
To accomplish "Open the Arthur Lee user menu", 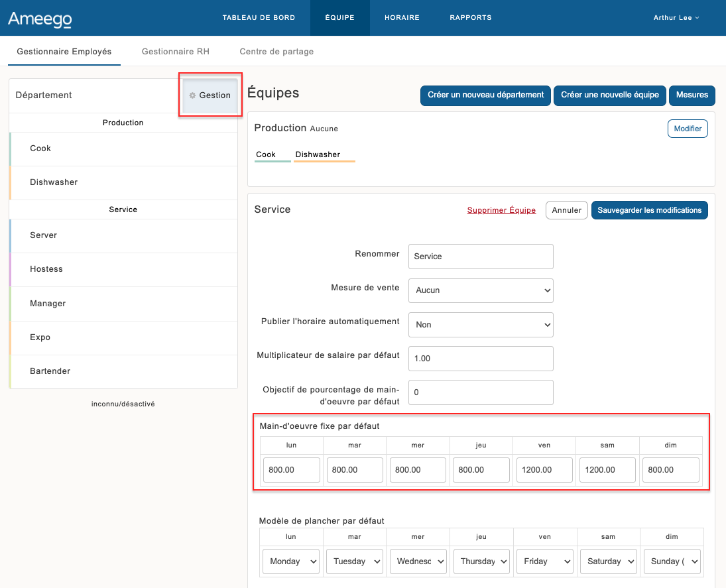I will (x=676, y=18).
